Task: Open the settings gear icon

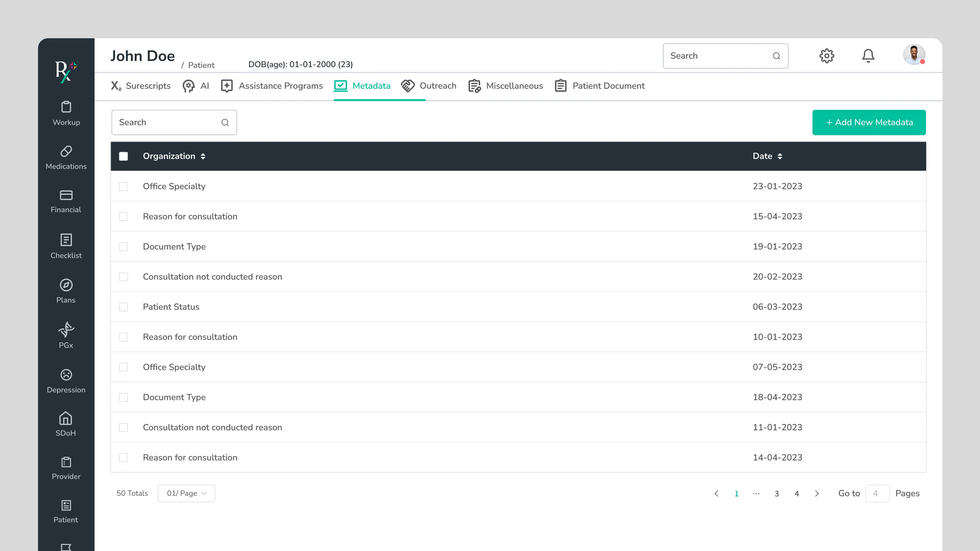Action: [826, 56]
